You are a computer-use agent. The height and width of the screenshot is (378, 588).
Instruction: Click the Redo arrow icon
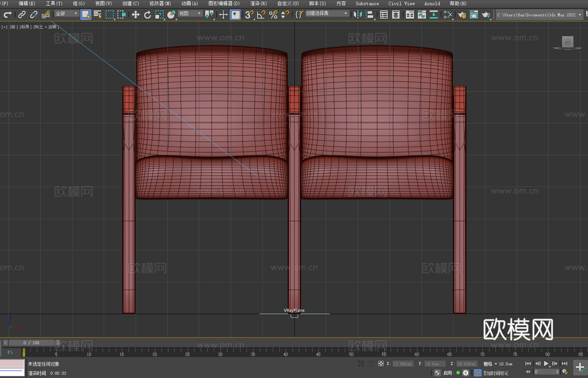[x=7, y=14]
